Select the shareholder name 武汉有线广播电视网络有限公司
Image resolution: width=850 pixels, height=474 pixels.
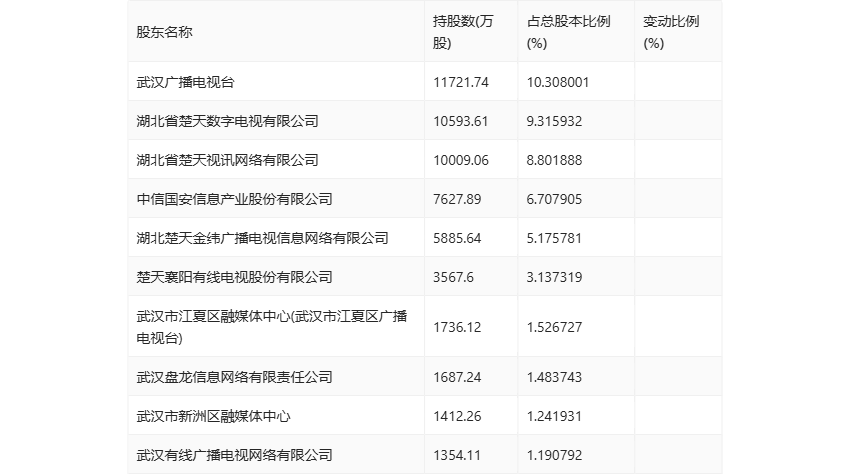coord(234,455)
